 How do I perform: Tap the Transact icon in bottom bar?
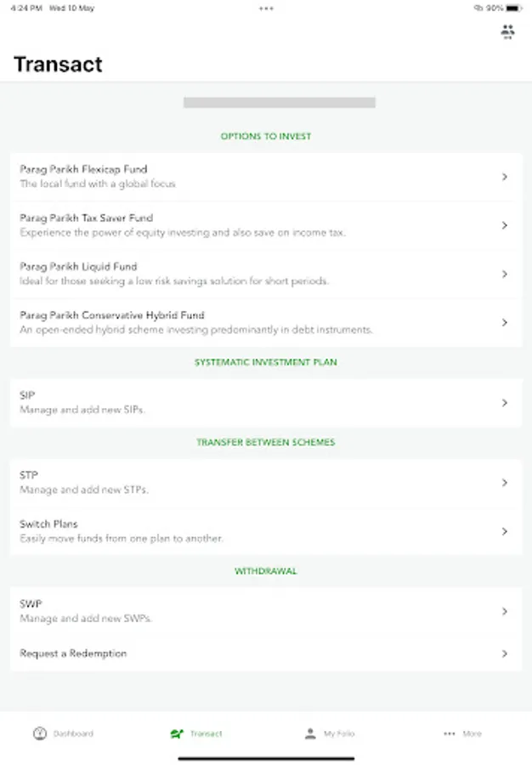[x=177, y=734]
